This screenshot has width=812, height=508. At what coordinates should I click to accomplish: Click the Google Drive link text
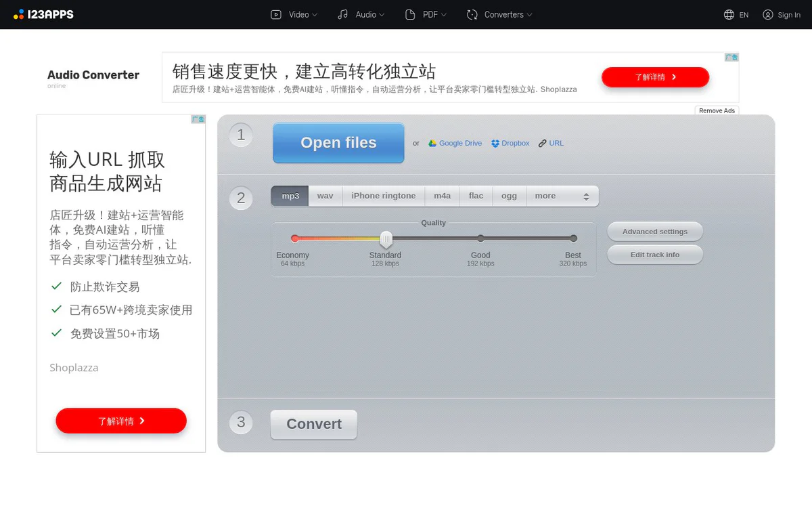coord(460,143)
